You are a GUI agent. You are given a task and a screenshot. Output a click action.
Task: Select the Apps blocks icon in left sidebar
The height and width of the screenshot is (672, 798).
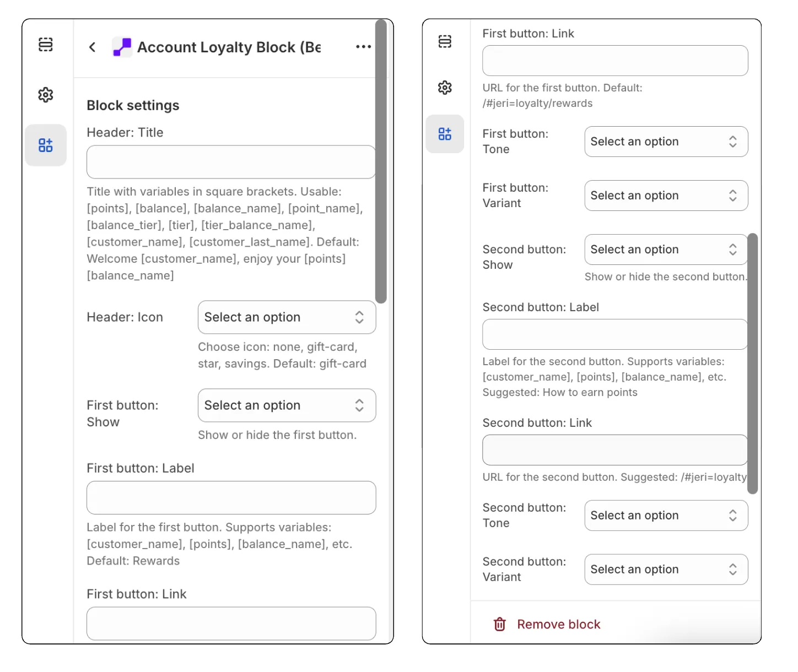point(46,145)
